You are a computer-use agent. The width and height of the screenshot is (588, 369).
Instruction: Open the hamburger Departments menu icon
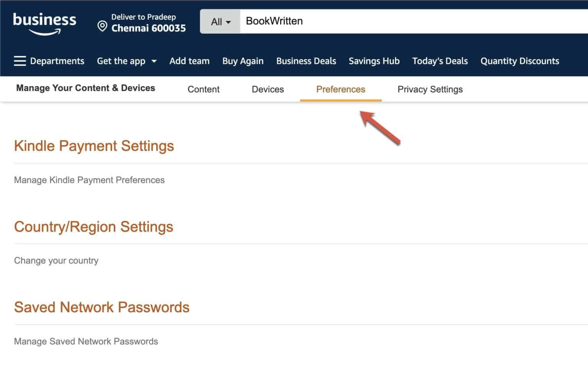20,61
